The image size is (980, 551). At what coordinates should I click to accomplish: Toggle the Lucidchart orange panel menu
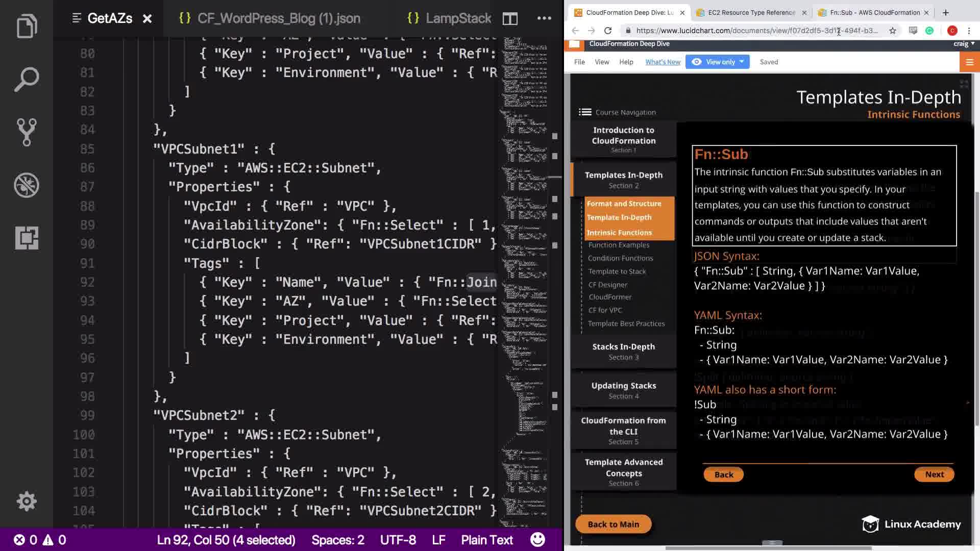(x=969, y=62)
